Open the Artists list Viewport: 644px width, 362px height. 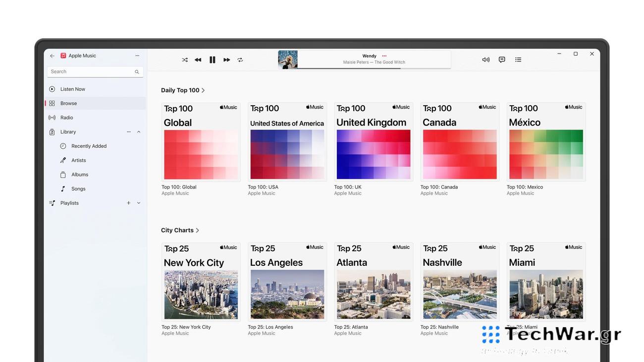[78, 160]
